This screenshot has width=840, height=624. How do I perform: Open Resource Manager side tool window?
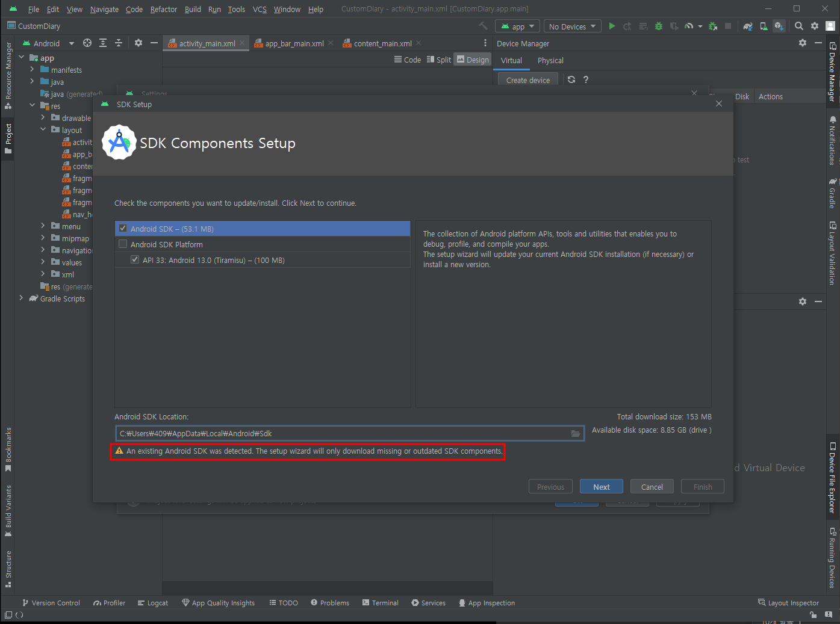pos(8,75)
